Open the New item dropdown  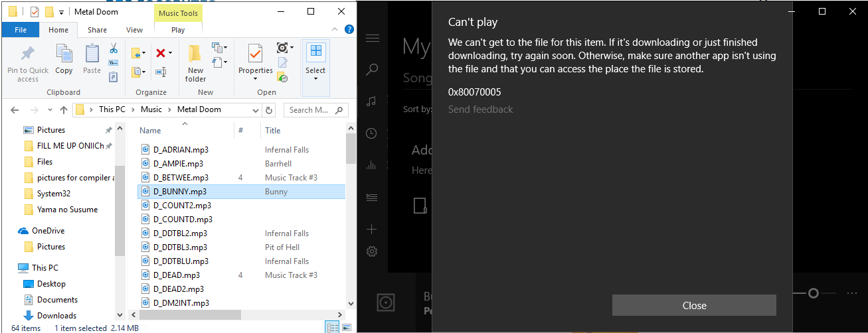click(219, 48)
